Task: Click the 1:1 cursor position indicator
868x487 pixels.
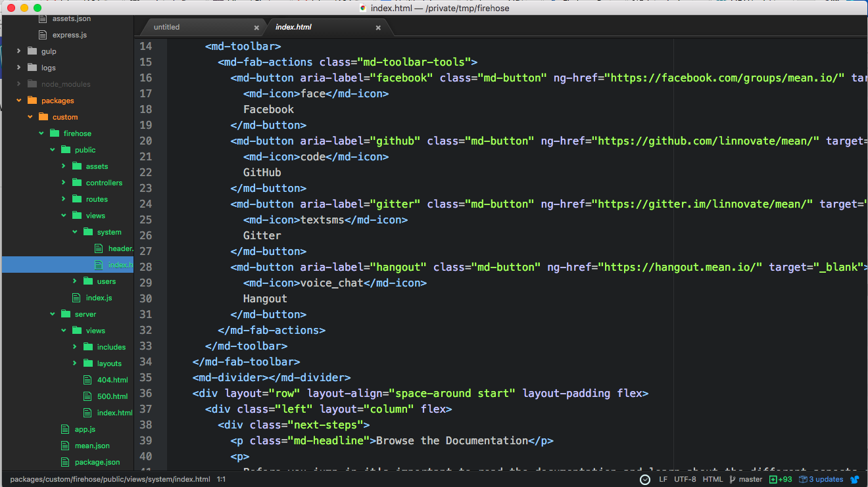Action: click(x=222, y=480)
